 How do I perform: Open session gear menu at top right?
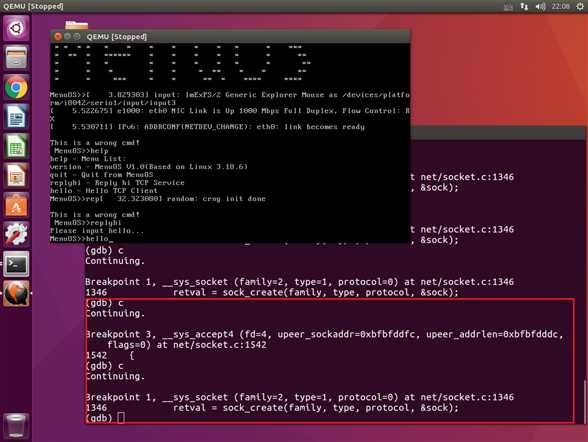tap(580, 6)
